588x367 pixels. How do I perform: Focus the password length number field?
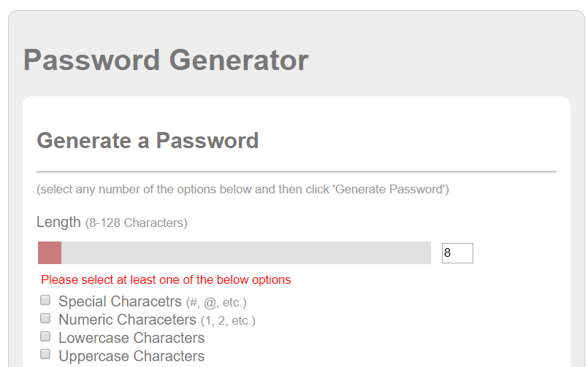(457, 253)
